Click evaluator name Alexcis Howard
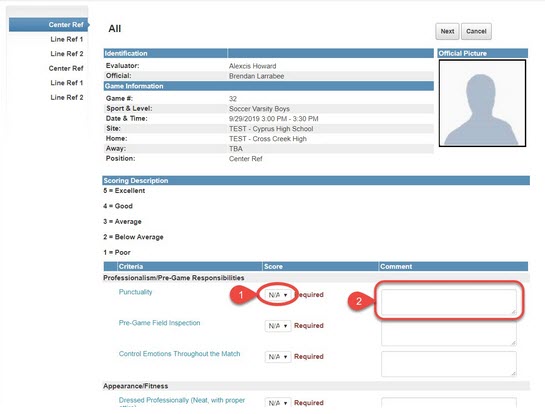The height and width of the screenshot is (414, 545). click(253, 66)
